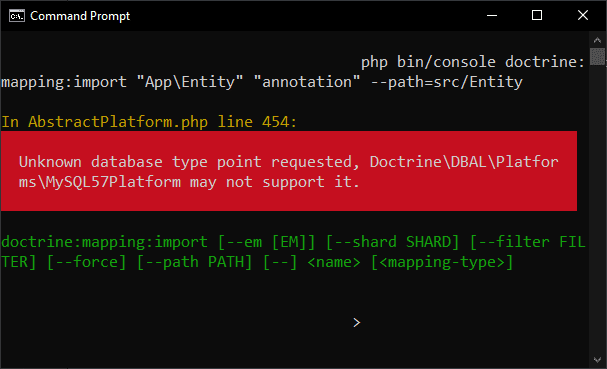Viewport: 607px width, 369px height.
Task: Maximize the Command Prompt window
Action: coord(537,15)
